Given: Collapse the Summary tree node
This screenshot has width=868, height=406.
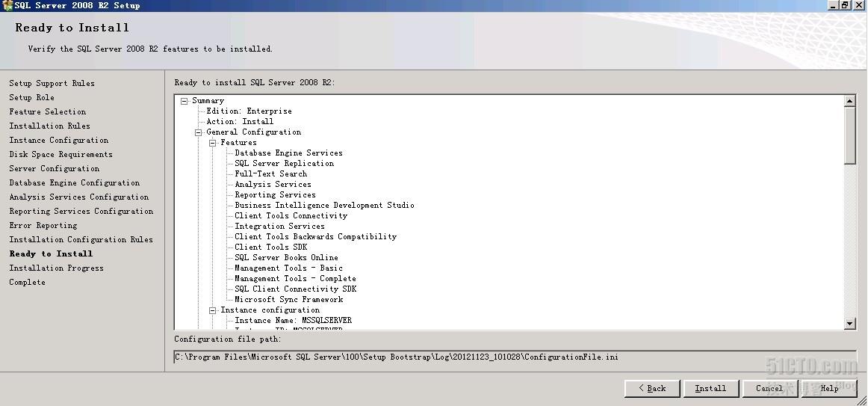Looking at the screenshot, I should 185,101.
